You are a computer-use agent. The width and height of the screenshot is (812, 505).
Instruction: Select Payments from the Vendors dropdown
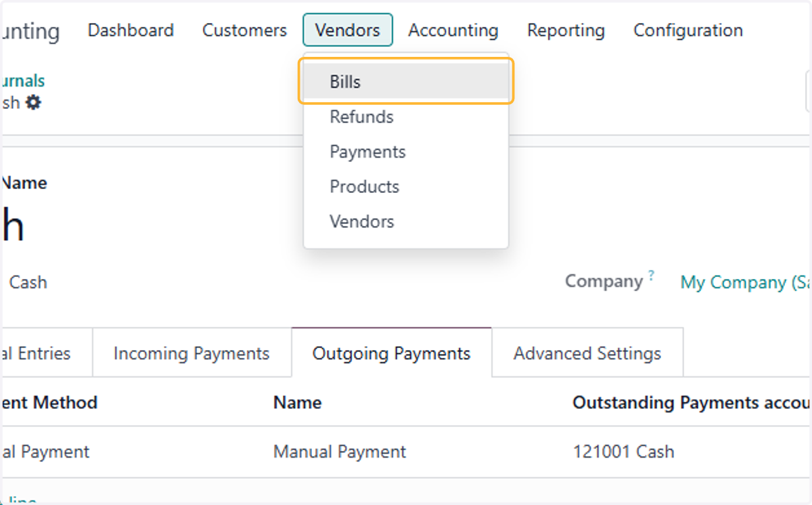click(406, 152)
